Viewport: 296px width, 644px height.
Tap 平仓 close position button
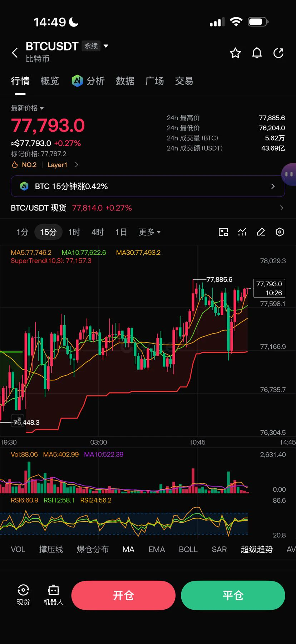(x=233, y=595)
